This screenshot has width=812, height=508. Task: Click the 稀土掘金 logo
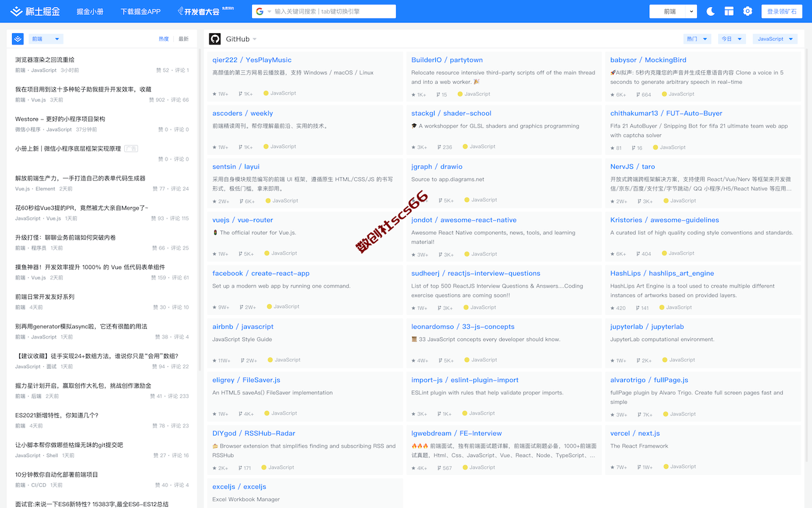34,11
